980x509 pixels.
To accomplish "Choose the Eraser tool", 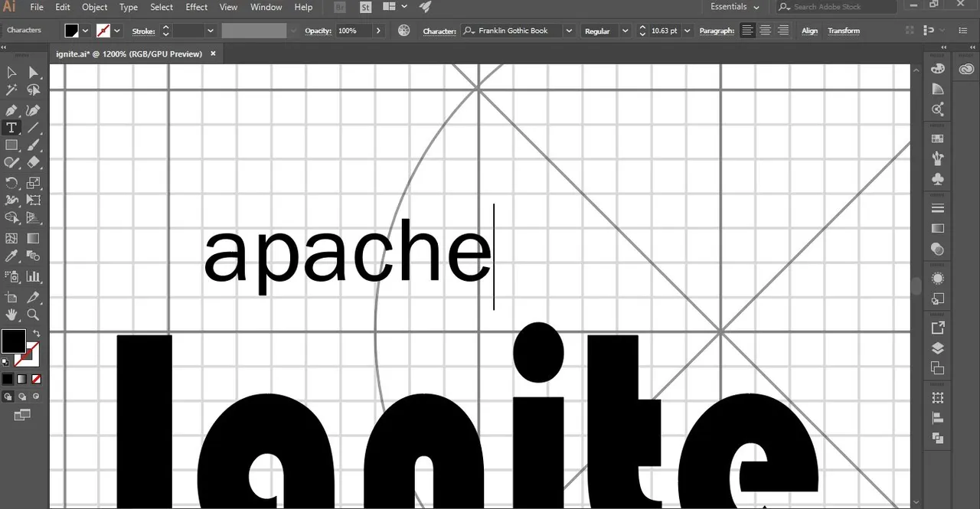I will (33, 162).
